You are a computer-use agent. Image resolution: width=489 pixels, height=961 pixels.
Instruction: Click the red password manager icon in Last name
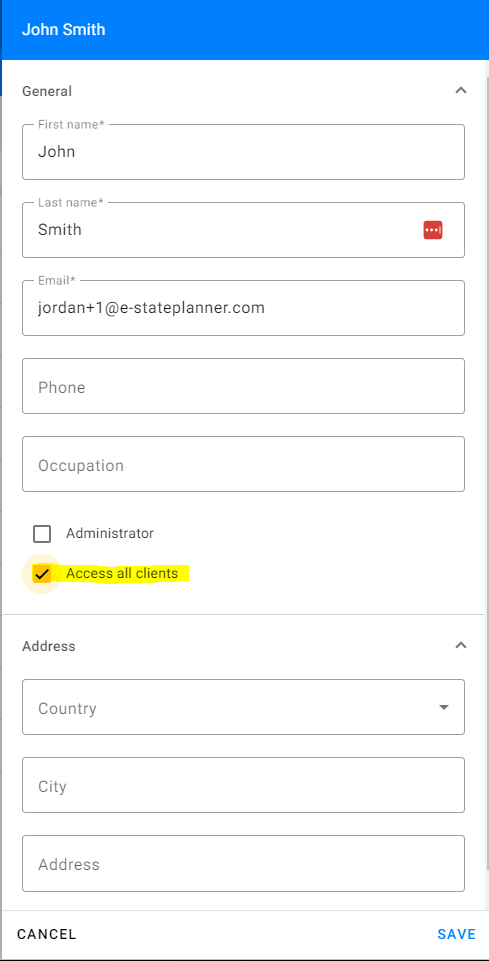pyautogui.click(x=433, y=230)
